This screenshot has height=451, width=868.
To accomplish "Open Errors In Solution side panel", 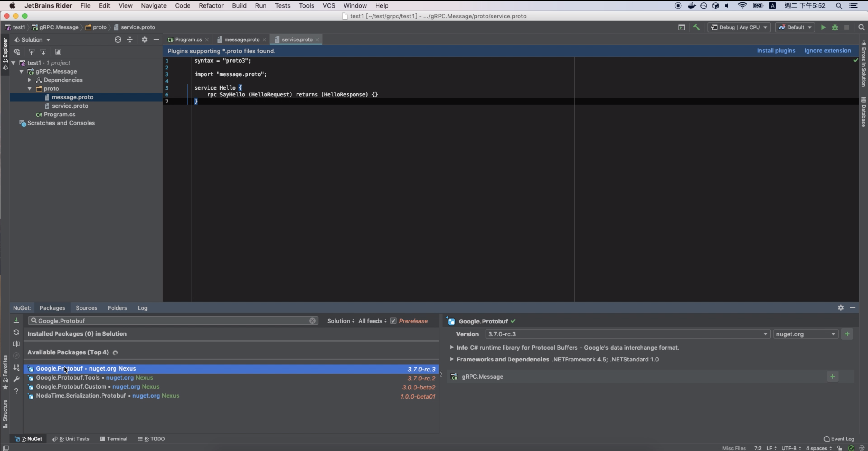I will coord(863,63).
